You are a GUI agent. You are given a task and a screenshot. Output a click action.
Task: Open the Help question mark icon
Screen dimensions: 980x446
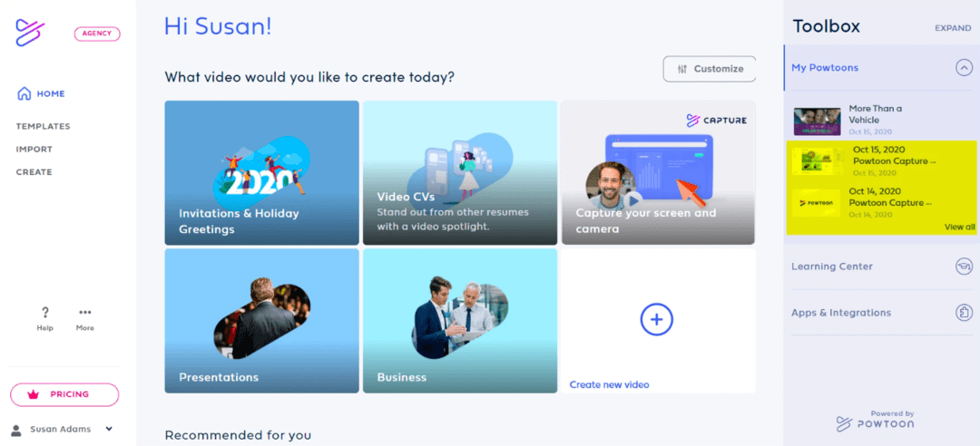coord(45,313)
